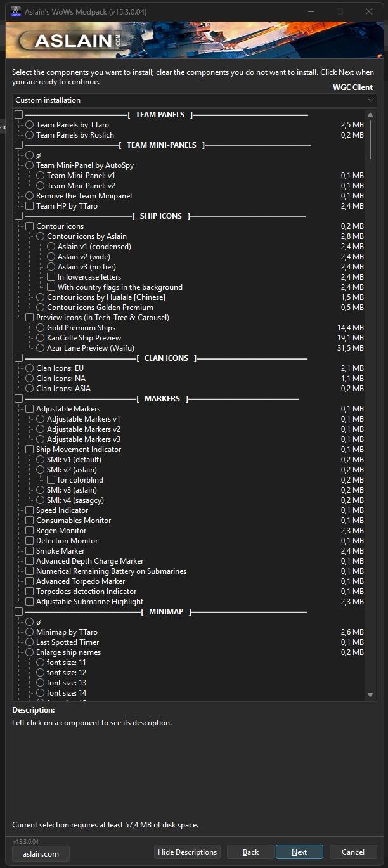
Task: Select Enlarge ship names option
Action: 29,652
